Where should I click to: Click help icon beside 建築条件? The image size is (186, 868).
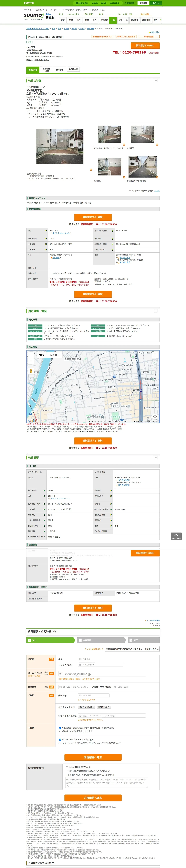click(x=111, y=520)
